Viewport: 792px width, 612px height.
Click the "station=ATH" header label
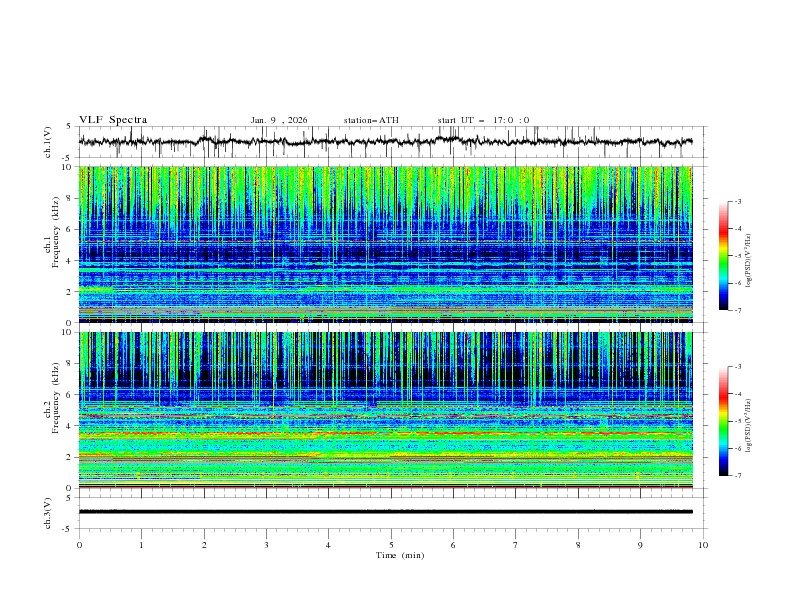click(371, 120)
